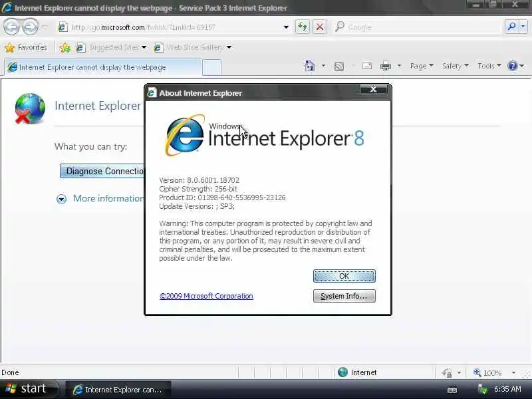Open the Page menu
This screenshot has height=399, width=532.
click(422, 66)
